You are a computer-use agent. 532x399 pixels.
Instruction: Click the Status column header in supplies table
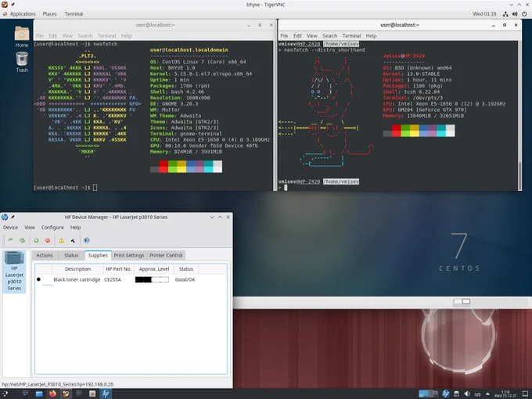186,268
